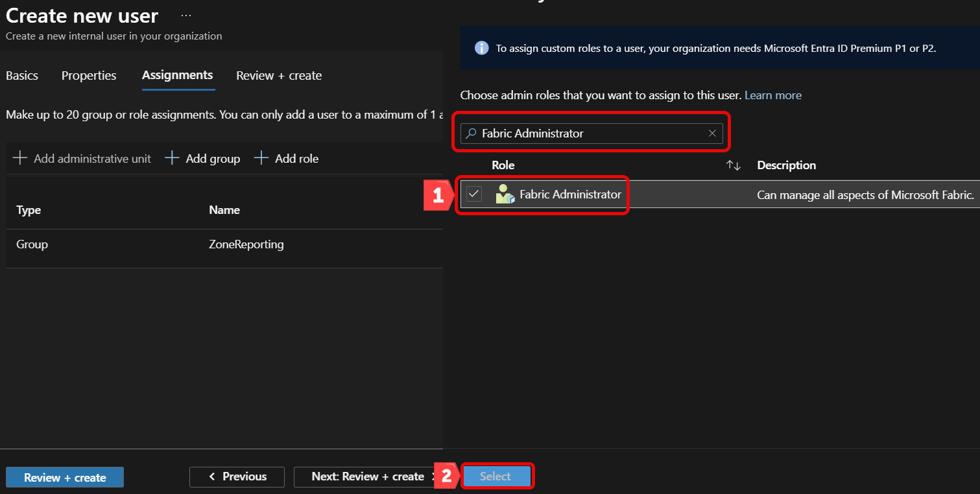
Task: Click Add role in the toolbar
Action: tap(287, 158)
